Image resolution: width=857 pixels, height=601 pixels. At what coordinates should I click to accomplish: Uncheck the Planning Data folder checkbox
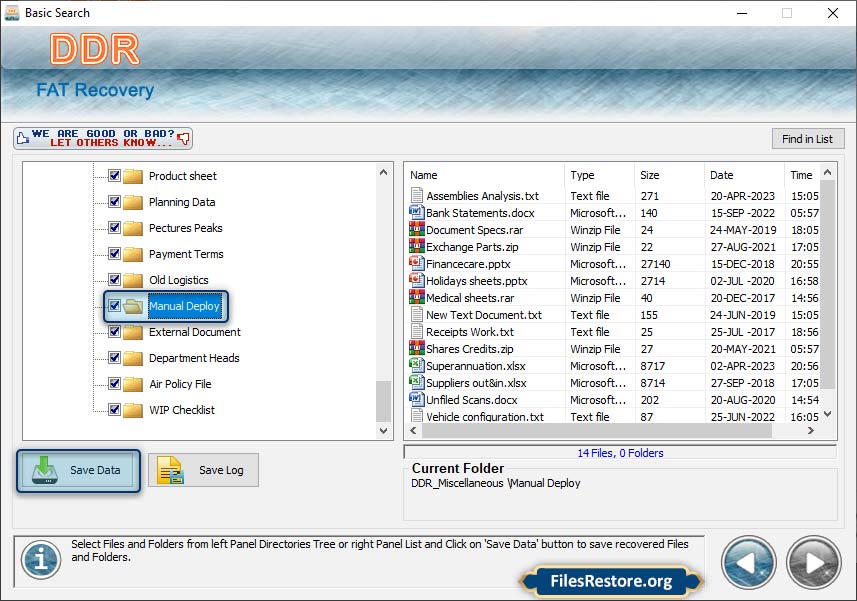[114, 202]
